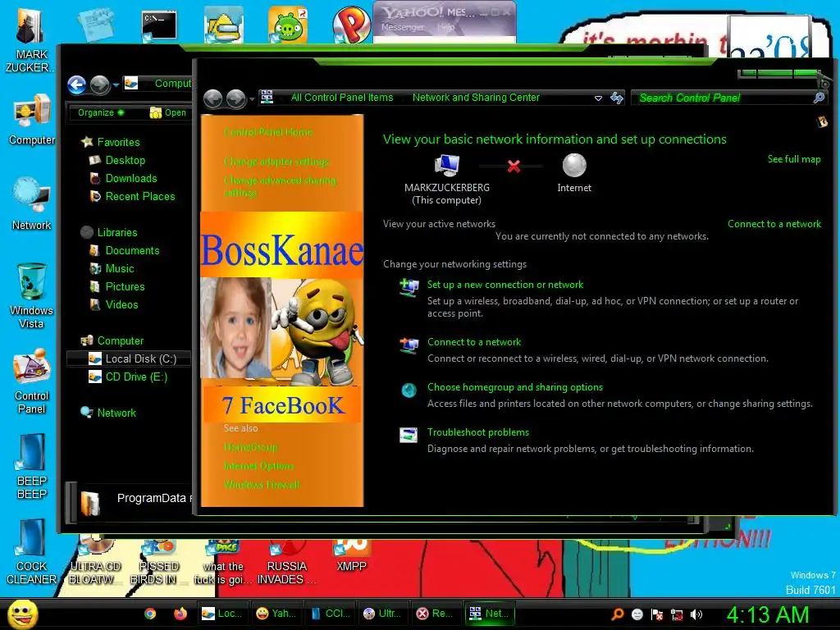Click See full map link
The height and width of the screenshot is (630, 840).
tap(794, 158)
